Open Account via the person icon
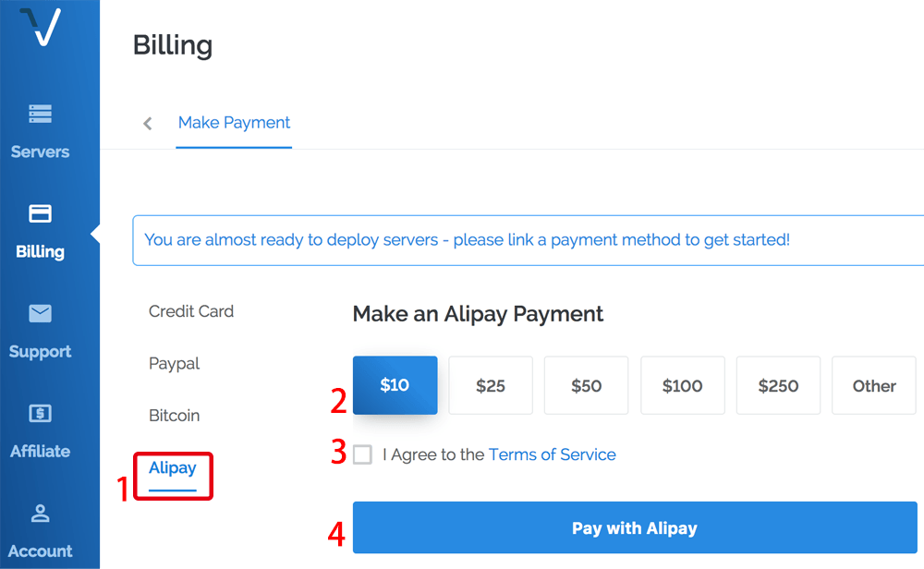Screen dimensions: 924x569 [x=41, y=514]
